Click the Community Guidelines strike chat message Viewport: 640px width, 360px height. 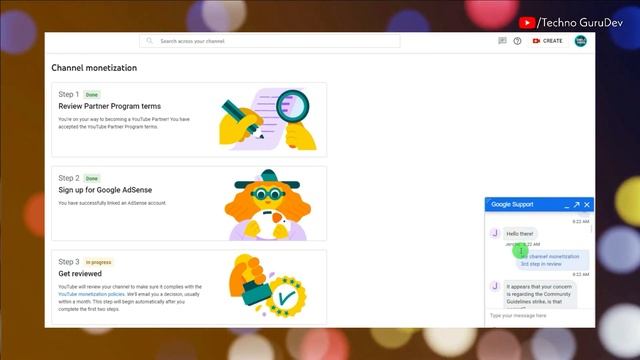[x=540, y=295]
